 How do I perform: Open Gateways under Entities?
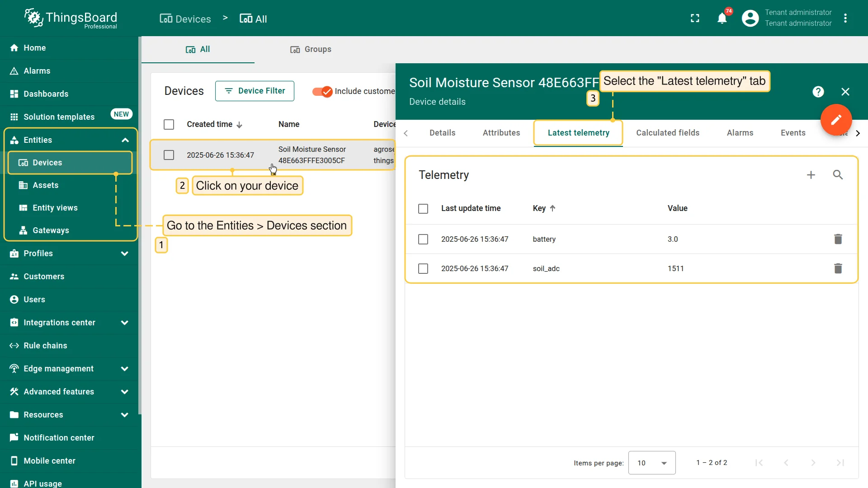pos(70,230)
